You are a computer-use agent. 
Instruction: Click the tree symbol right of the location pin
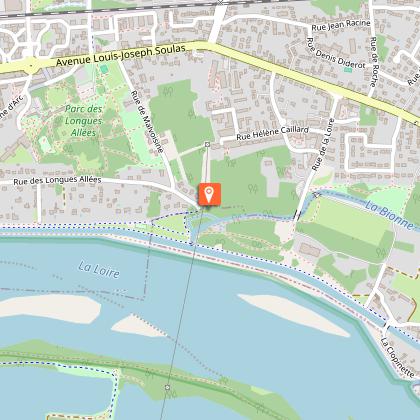(253, 189)
